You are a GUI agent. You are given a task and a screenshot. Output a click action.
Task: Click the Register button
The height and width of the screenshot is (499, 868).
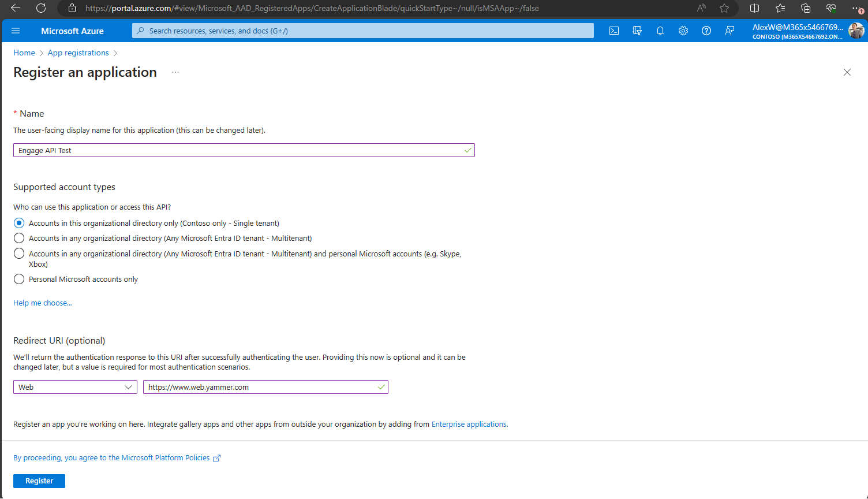click(39, 481)
